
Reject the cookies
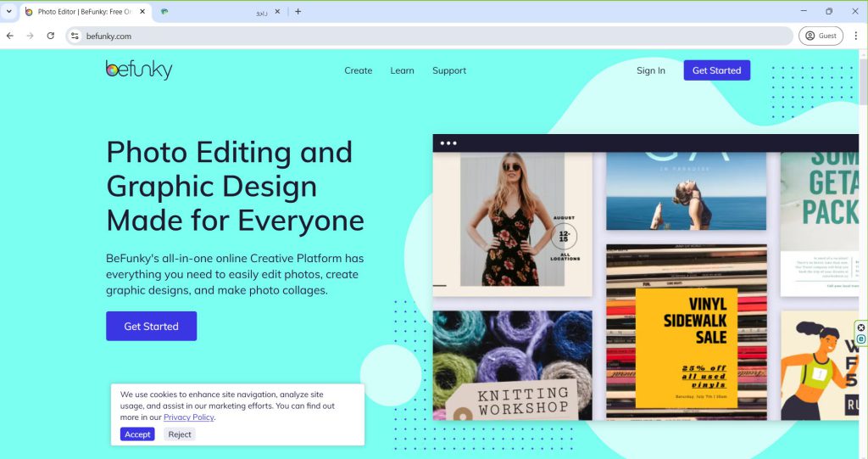tap(180, 434)
